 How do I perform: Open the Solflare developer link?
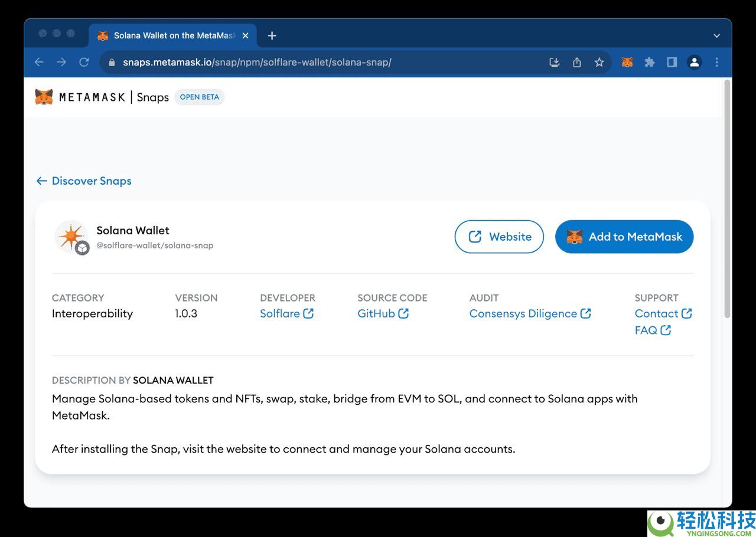pos(286,313)
